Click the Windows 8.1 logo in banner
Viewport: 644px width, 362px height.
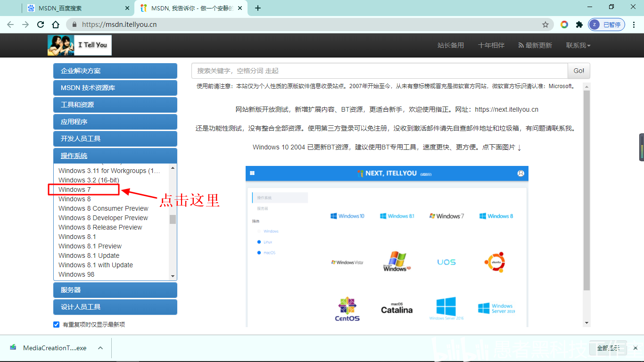tap(397, 216)
